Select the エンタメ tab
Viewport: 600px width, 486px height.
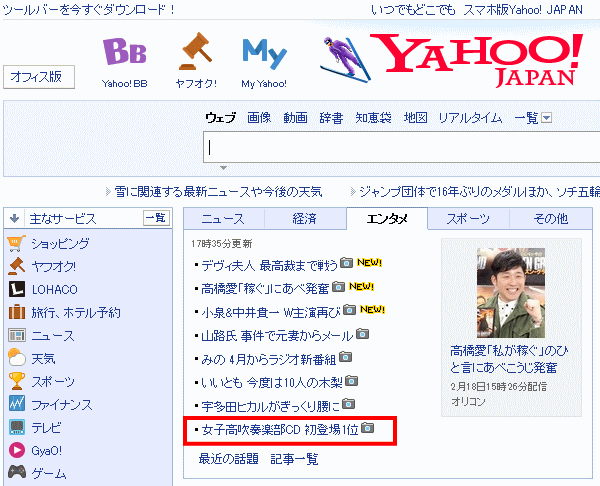(387, 219)
